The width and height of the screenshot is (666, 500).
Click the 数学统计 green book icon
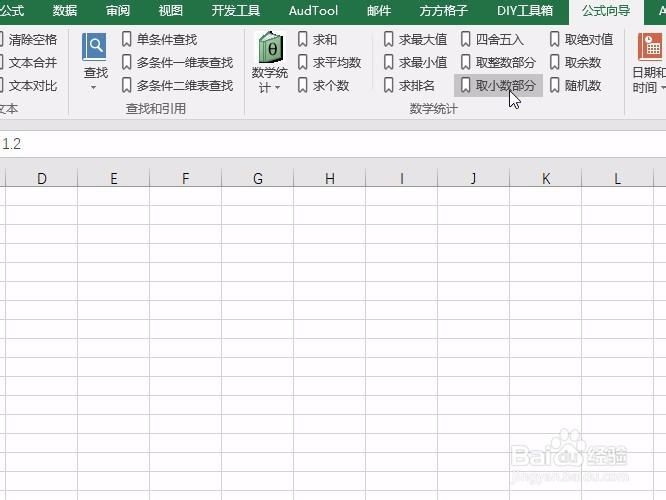pyautogui.click(x=270, y=47)
